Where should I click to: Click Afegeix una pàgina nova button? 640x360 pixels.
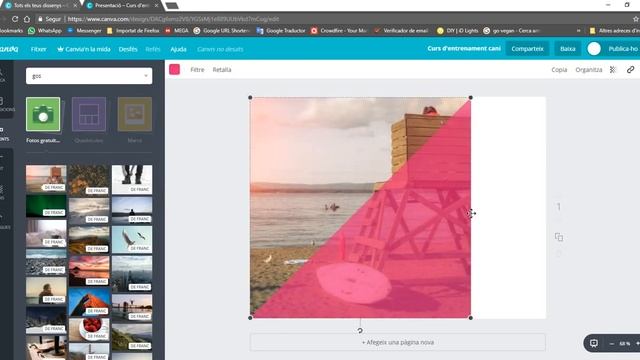click(398, 342)
